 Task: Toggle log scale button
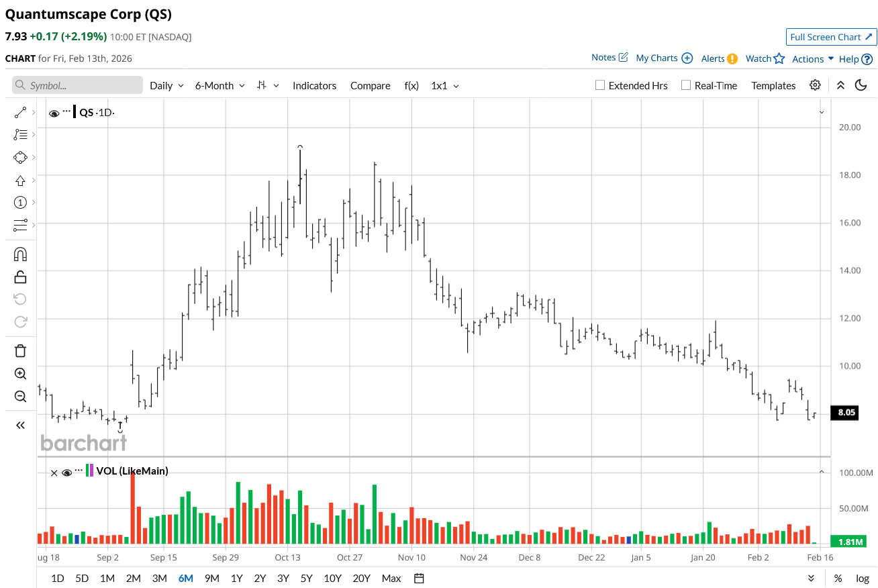click(x=863, y=578)
